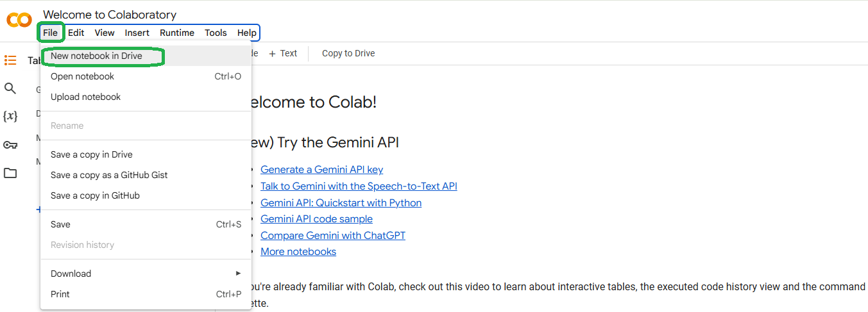Open the Generate a Gemini API key link
868x312 pixels.
[321, 170]
